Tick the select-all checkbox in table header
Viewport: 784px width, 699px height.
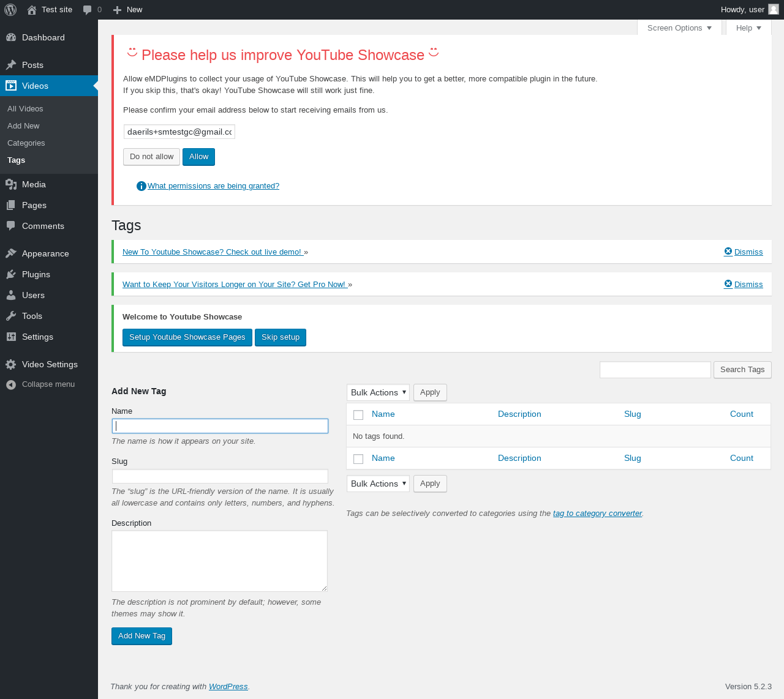coord(358,415)
